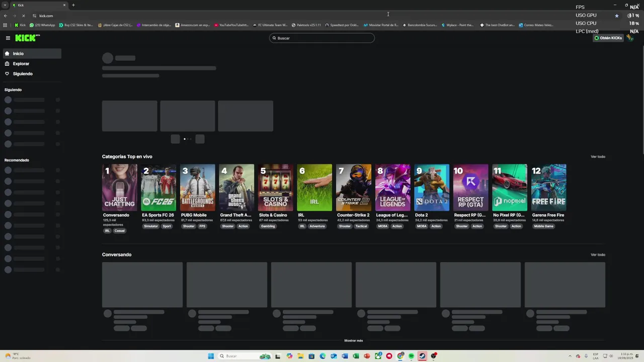Open Grand Theft Auto category cover
The width and height of the screenshot is (644, 362).
(236, 188)
